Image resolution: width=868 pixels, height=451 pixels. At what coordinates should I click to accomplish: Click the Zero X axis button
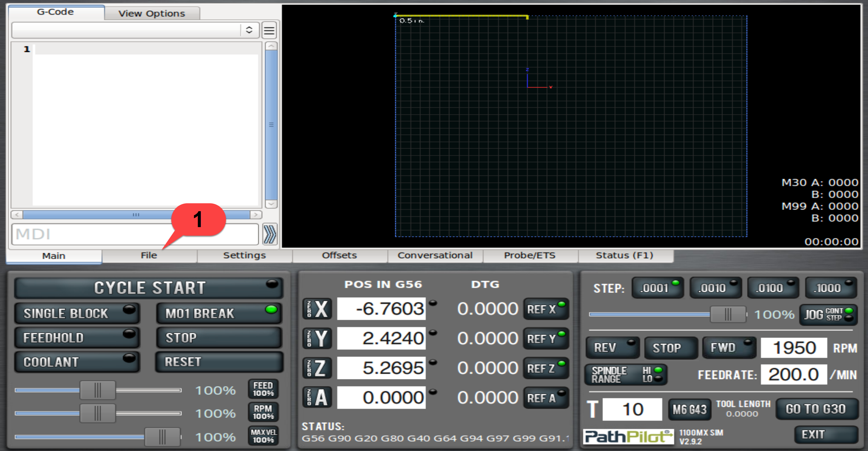[x=317, y=309]
